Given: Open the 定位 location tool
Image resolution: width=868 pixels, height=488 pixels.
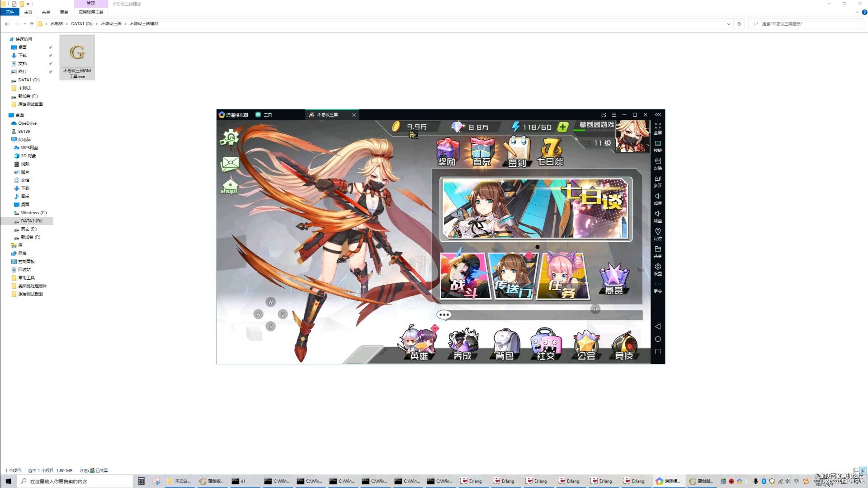Looking at the screenshot, I should coord(658,234).
